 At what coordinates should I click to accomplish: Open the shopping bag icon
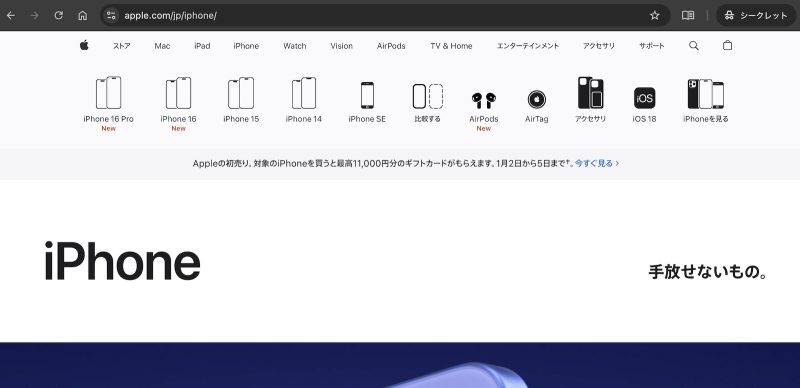click(x=728, y=45)
